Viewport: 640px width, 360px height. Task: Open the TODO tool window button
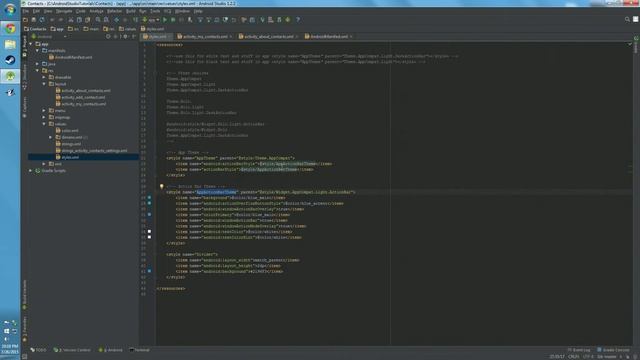click(x=38, y=350)
